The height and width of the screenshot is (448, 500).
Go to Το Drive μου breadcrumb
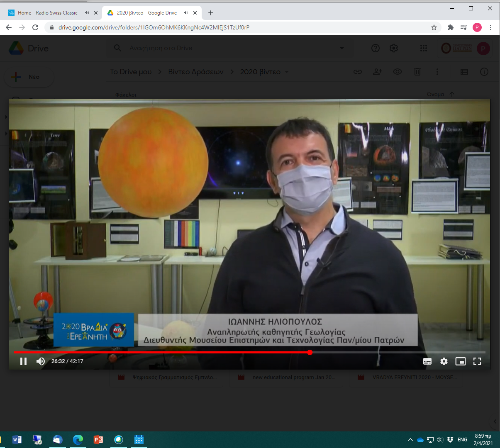(131, 72)
